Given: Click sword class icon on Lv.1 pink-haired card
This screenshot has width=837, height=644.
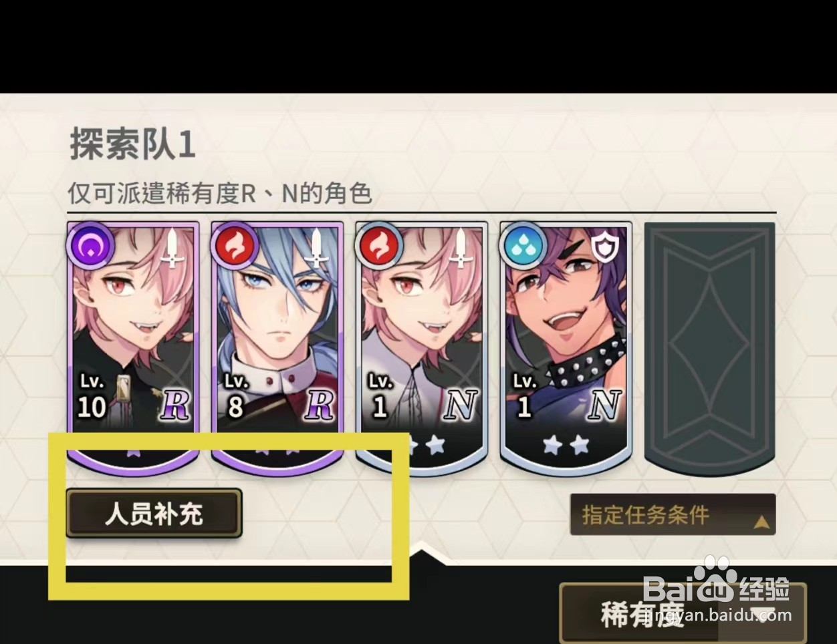Looking at the screenshot, I should coord(461,249).
